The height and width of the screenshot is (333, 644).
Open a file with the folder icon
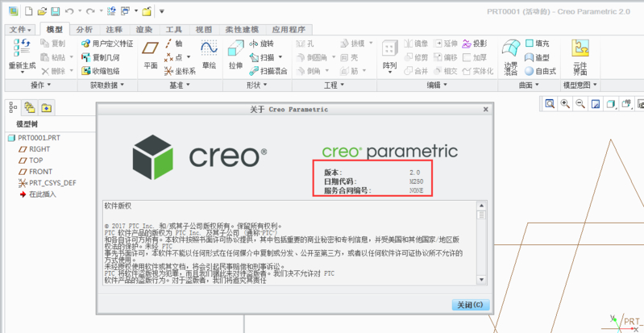pyautogui.click(x=41, y=11)
